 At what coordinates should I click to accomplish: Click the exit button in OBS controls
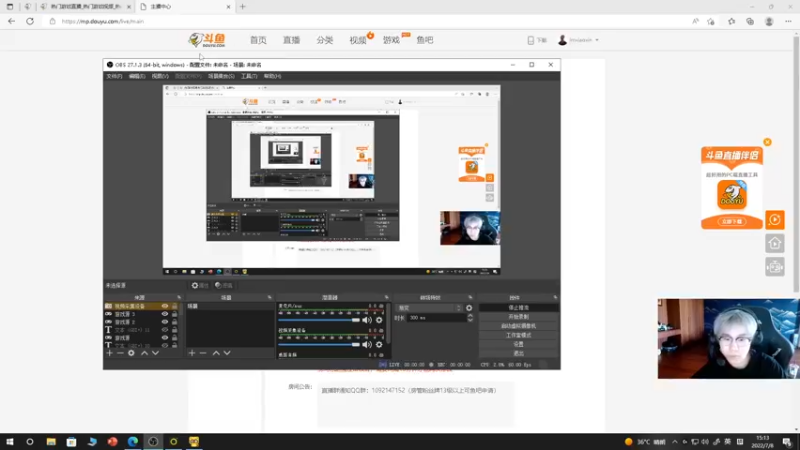518,353
